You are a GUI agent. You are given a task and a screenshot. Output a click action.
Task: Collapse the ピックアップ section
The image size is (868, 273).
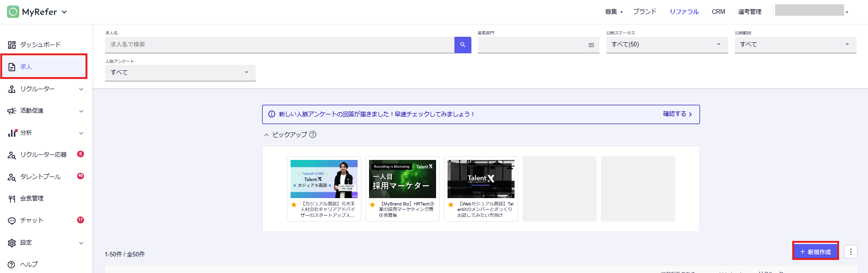[x=266, y=135]
